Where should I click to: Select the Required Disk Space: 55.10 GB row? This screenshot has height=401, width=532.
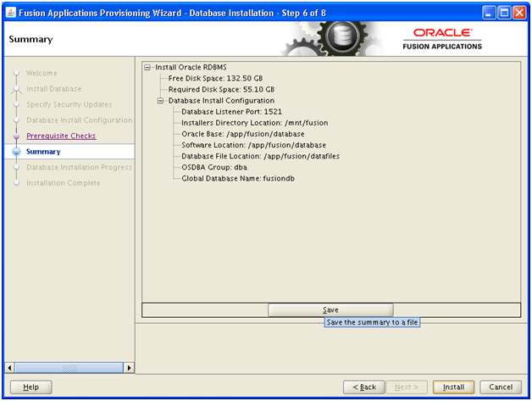[x=221, y=90]
